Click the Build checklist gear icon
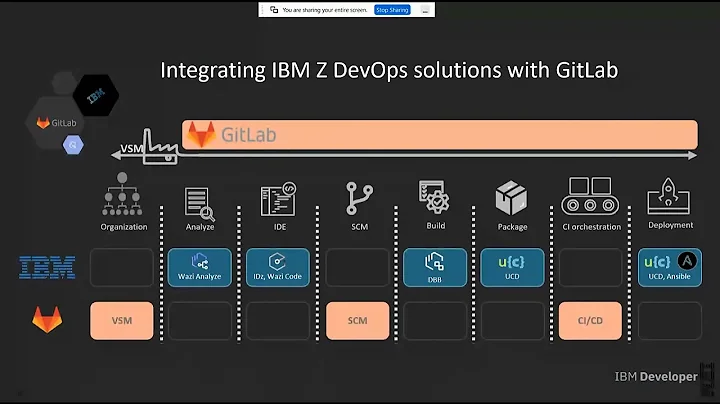Viewport: 720px width, 404px height. coord(434,196)
